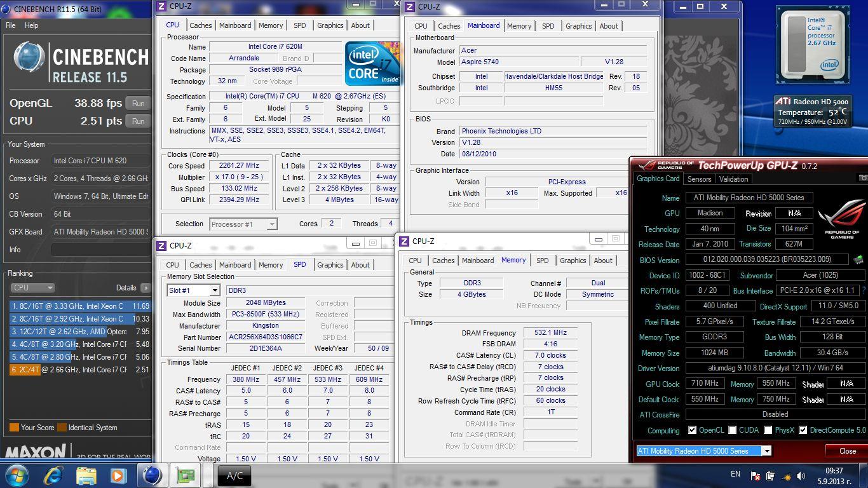This screenshot has width=868, height=488.
Task: Open the Action Center flag tray icon
Action: pos(756,475)
